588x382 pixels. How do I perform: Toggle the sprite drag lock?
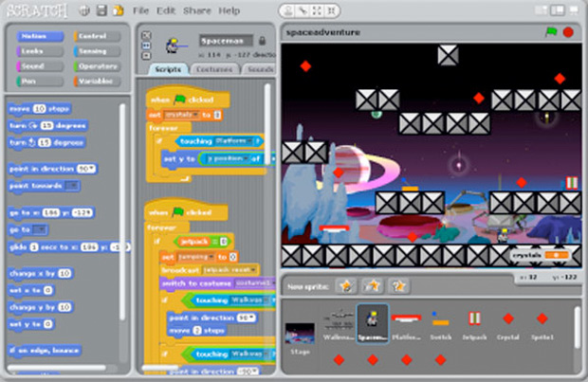[x=263, y=40]
